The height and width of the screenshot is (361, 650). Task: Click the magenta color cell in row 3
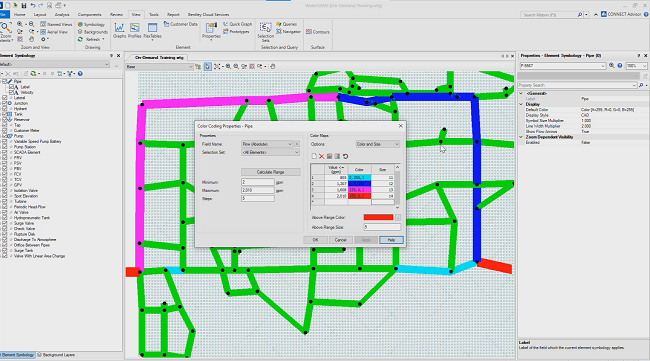point(359,190)
